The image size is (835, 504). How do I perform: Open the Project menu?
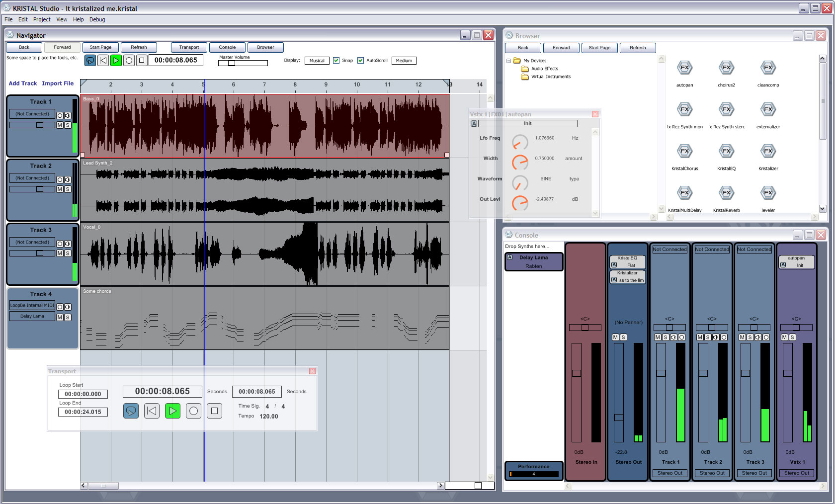coord(42,19)
